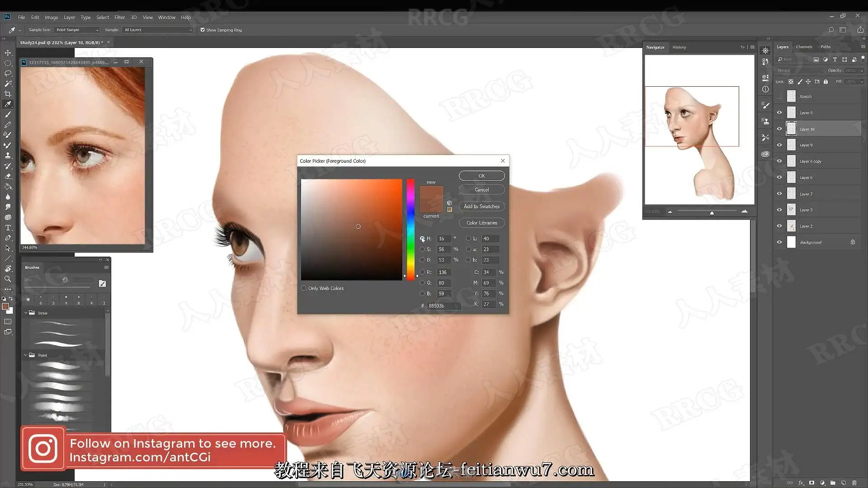Hide the Background layer
This screenshot has width=868, height=488.
point(779,242)
